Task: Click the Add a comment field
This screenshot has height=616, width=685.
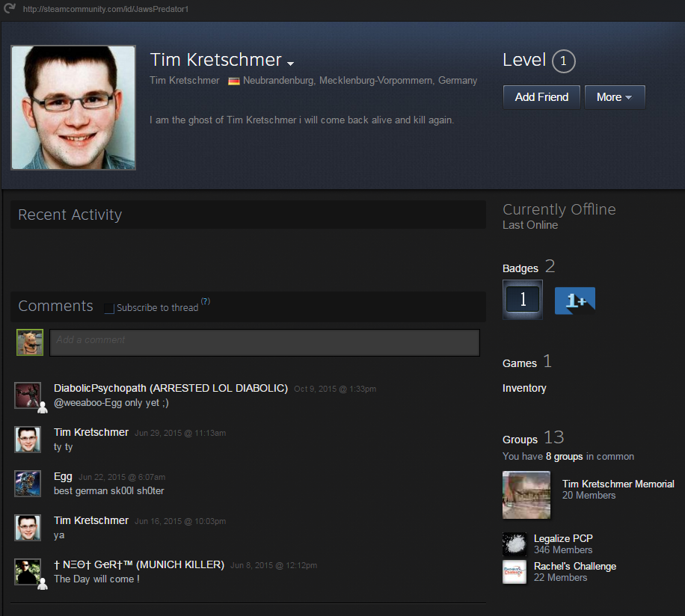Action: click(x=264, y=342)
